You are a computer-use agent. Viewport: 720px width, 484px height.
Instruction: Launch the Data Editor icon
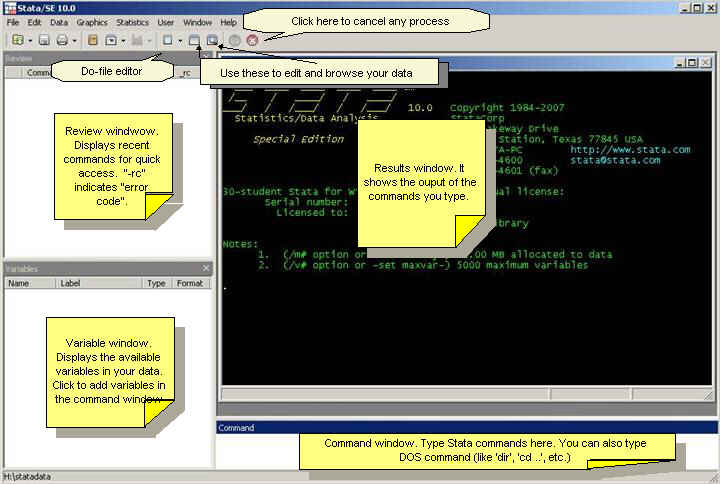(x=195, y=40)
